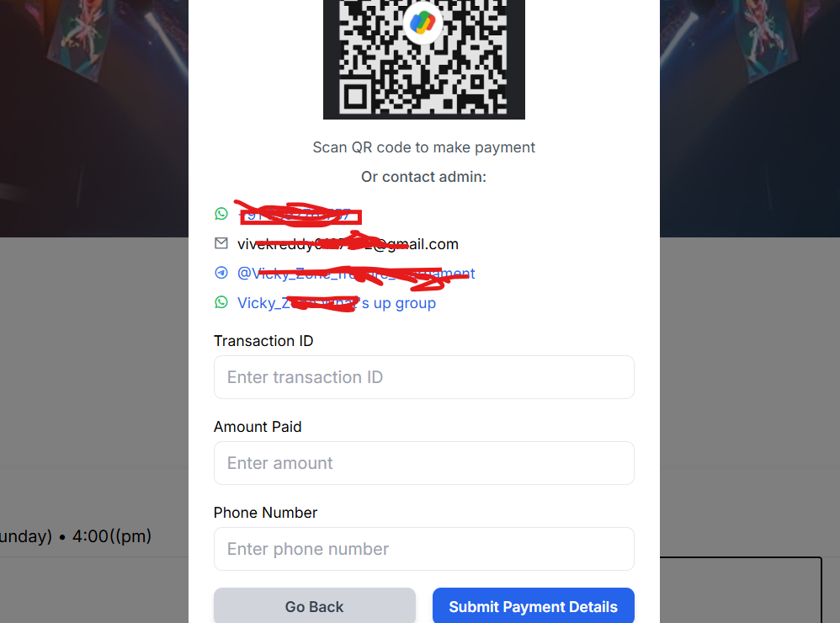The image size is (840, 623).
Task: Click the 'Or contact admin:' heading
Action: [x=423, y=177]
